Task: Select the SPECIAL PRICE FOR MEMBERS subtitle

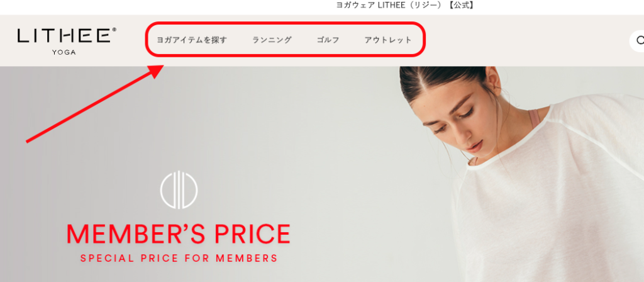Action: click(x=179, y=259)
